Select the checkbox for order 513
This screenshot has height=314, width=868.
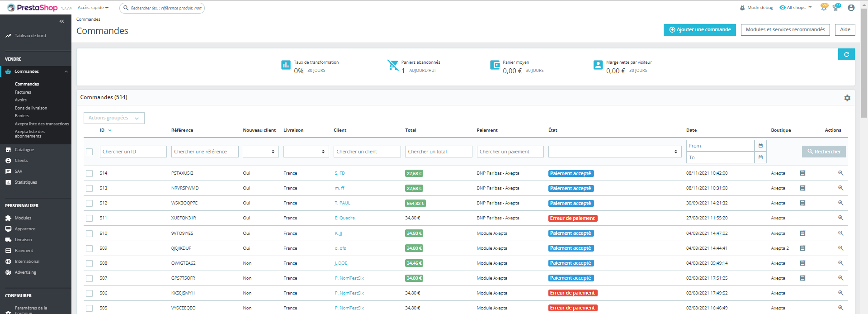click(90, 188)
